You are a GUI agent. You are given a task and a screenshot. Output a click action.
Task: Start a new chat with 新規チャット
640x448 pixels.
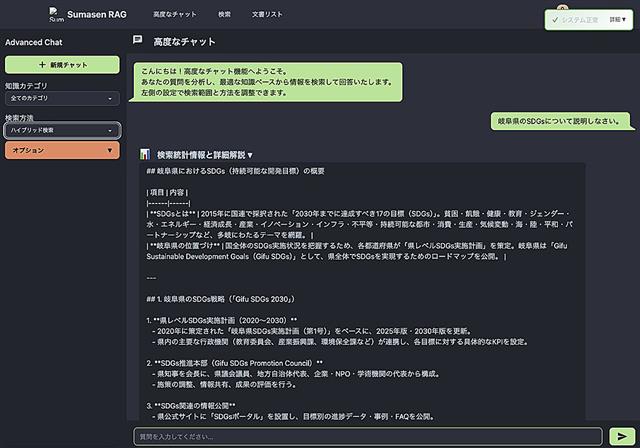(62, 65)
